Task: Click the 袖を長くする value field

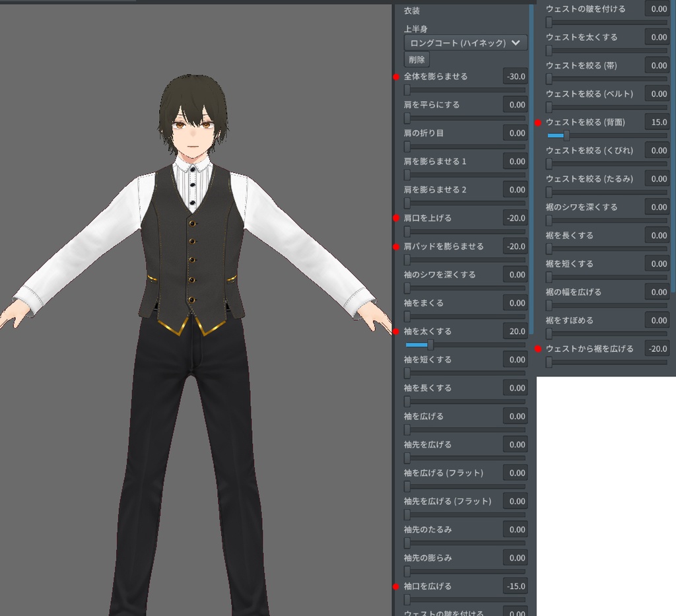Action: (515, 388)
